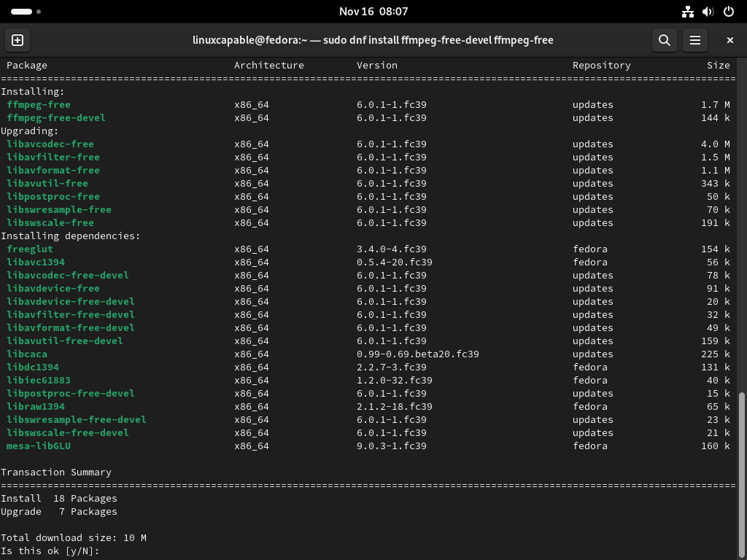Select the libavcodec-free upgrade entry
Viewport: 747px width, 560px height.
click(47, 144)
